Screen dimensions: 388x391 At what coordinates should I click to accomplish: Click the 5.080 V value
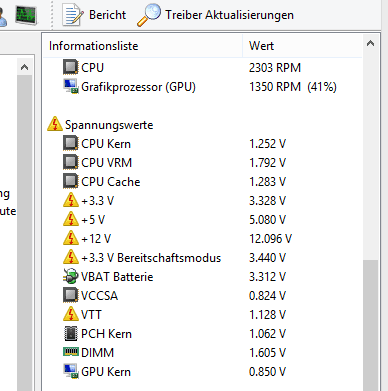pyautogui.click(x=267, y=220)
